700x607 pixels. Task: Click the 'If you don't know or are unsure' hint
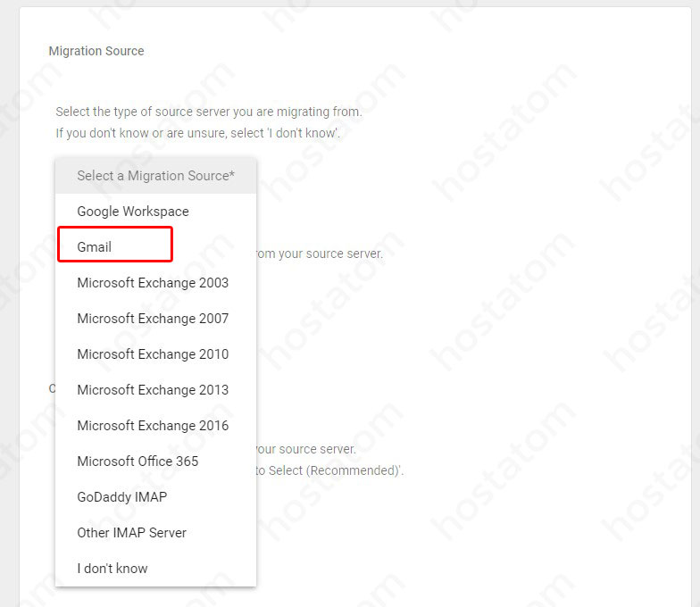click(x=197, y=133)
